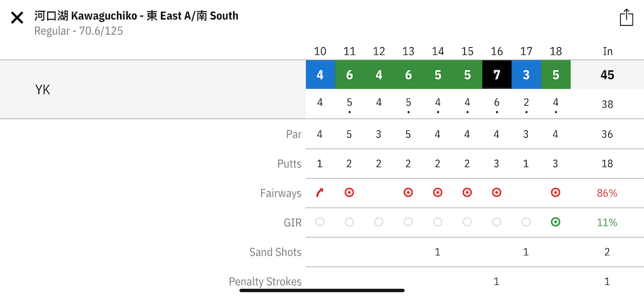This screenshot has width=644, height=298.
Task: Select the black score 7 box on hole 16
Action: point(497,75)
